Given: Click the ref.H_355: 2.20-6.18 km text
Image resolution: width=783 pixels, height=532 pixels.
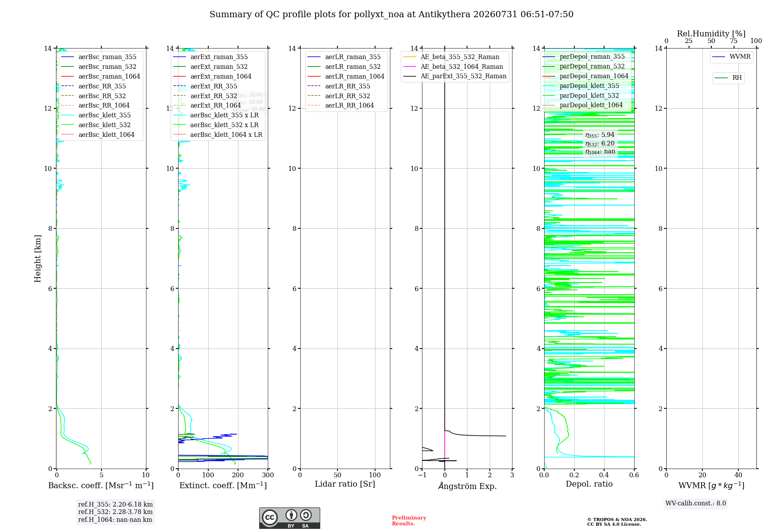Looking at the screenshot, I should coord(115,505).
